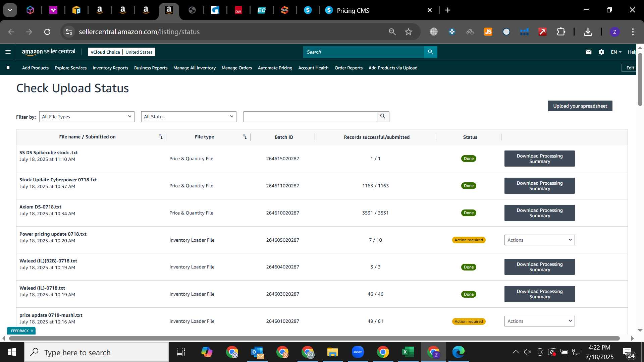Open Excel from the taskbar
The height and width of the screenshot is (362, 644).
[x=408, y=352]
